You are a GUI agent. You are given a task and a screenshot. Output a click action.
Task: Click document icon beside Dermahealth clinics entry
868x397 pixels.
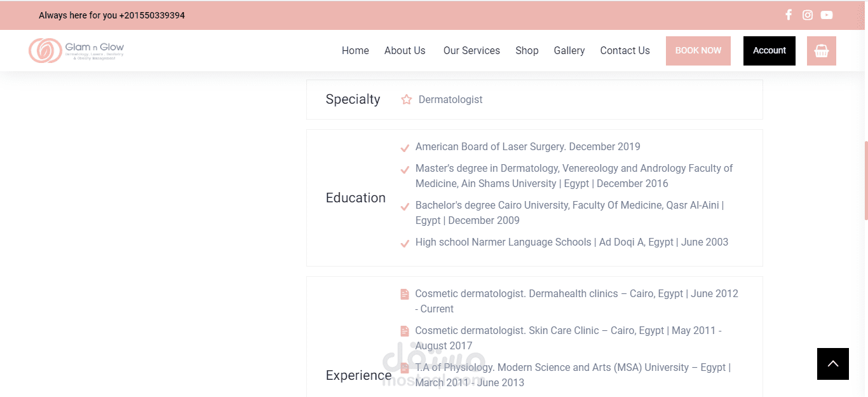(405, 294)
